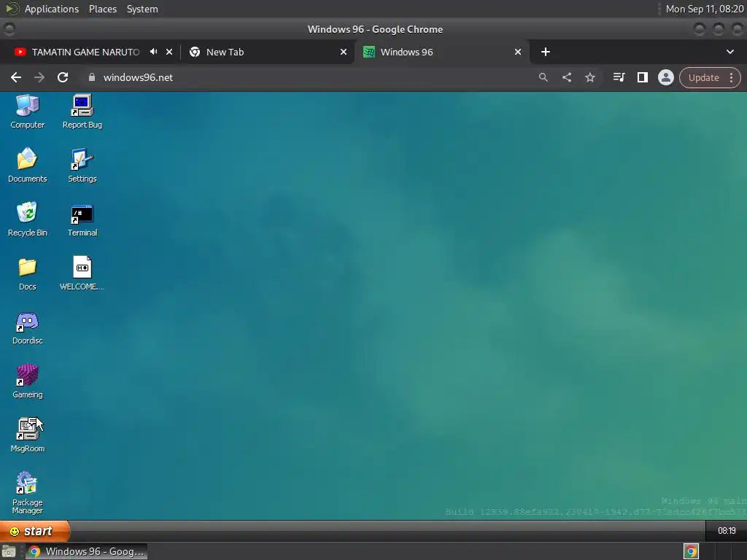Share this page icon

coord(566,77)
